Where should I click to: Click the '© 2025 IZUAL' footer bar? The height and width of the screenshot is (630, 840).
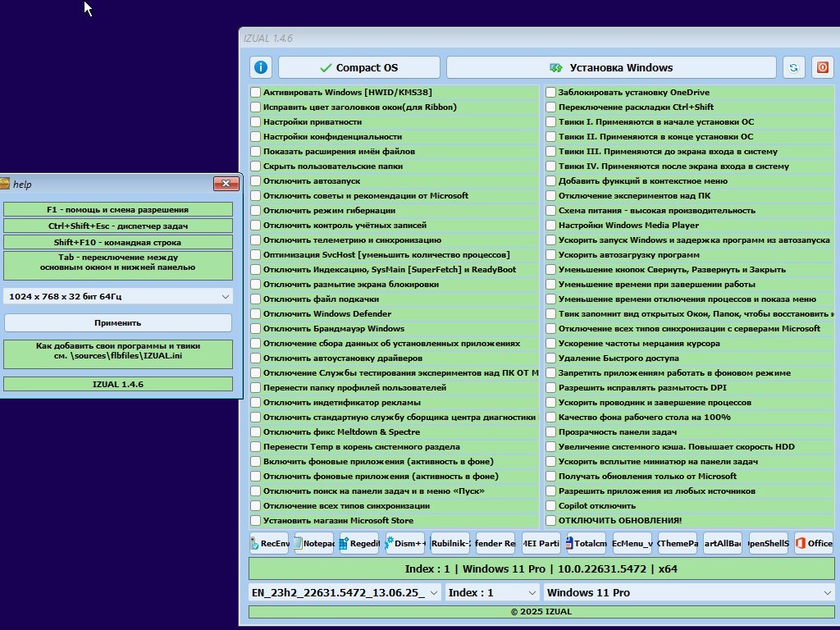click(x=541, y=612)
